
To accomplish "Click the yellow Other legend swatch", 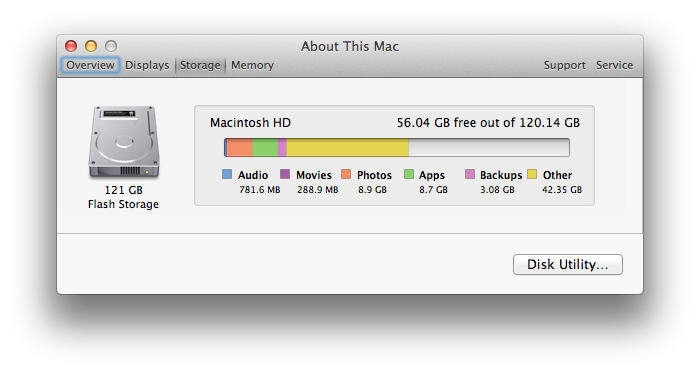I will 532,174.
